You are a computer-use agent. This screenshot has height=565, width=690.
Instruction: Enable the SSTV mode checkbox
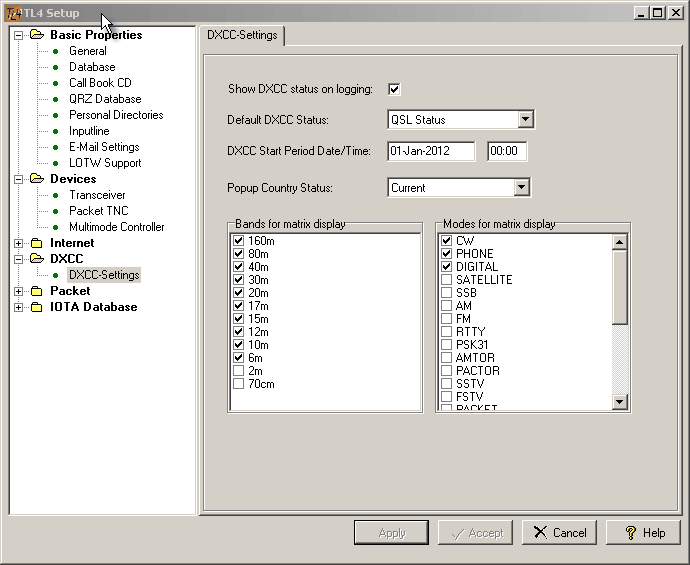point(446,383)
